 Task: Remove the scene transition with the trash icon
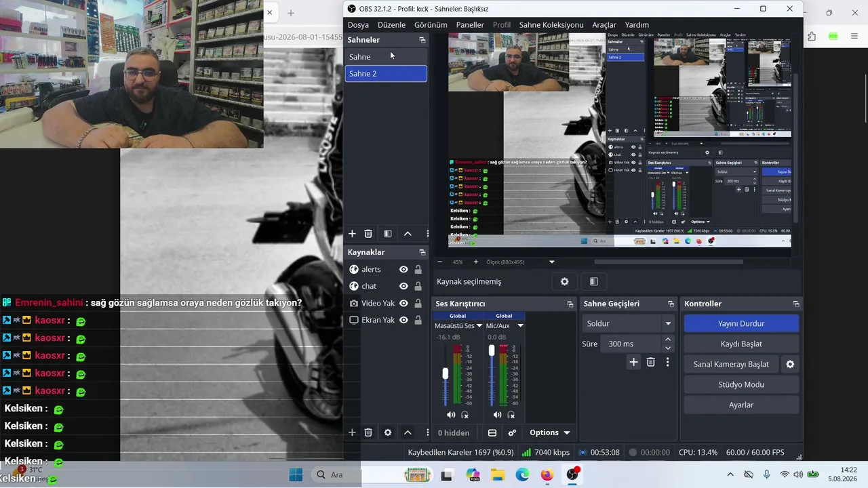651,363
